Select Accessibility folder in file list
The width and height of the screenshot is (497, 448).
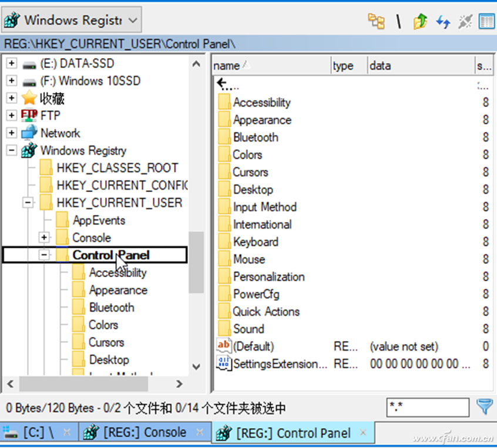[x=262, y=102]
